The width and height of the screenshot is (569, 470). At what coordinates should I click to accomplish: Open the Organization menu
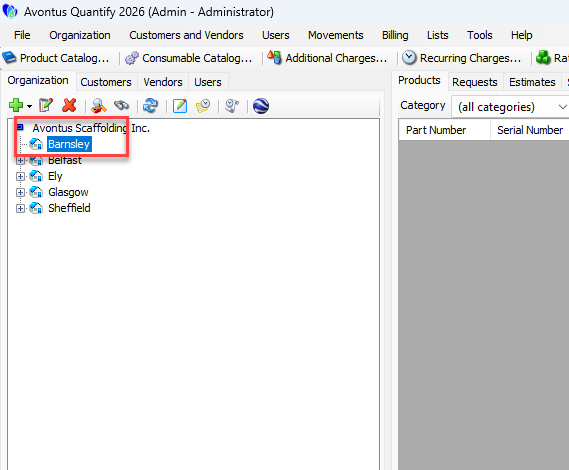[x=80, y=35]
